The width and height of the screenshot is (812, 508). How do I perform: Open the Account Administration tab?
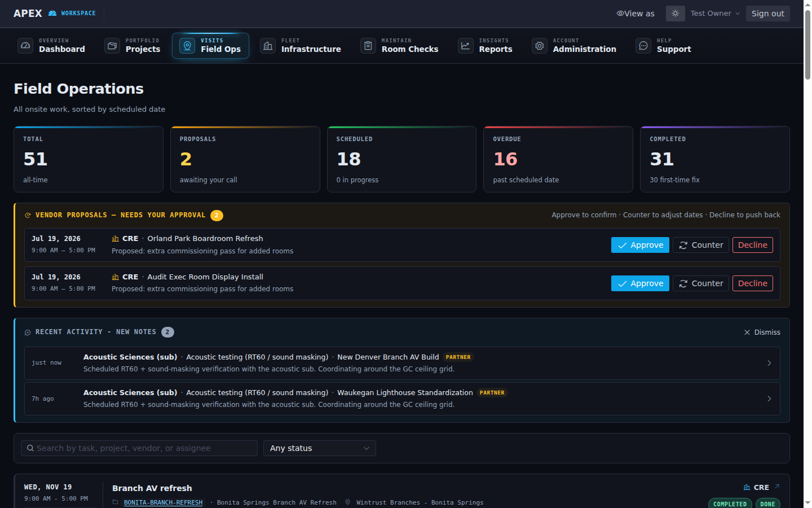(575, 46)
